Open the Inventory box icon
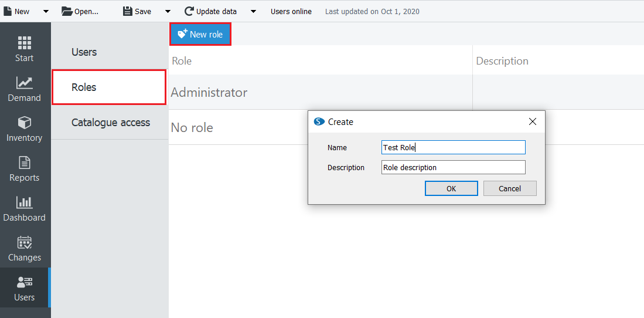644x318 pixels. (x=24, y=123)
